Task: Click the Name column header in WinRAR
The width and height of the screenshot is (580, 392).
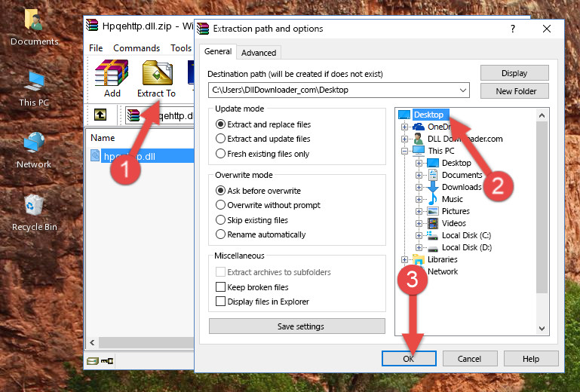Action: [x=103, y=138]
